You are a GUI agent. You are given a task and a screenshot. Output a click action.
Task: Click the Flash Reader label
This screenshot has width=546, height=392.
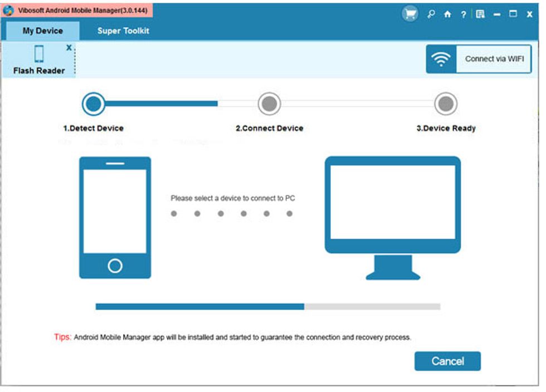[x=39, y=71]
